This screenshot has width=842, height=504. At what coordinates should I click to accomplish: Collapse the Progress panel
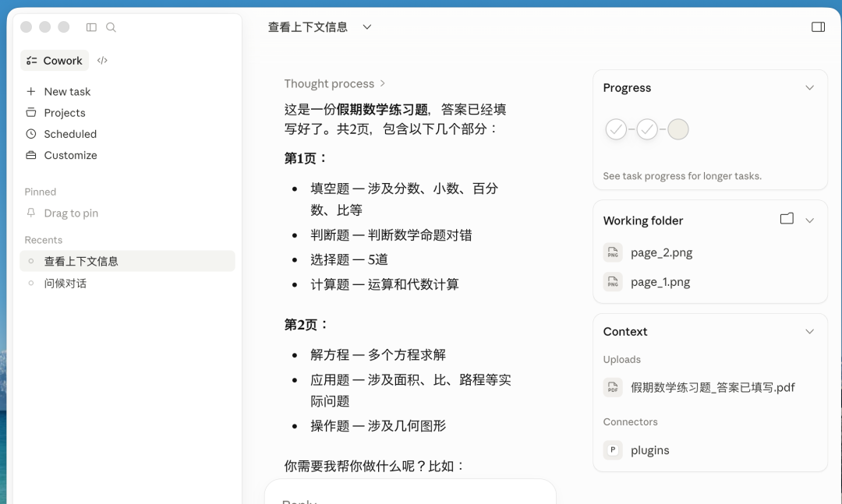coord(809,88)
